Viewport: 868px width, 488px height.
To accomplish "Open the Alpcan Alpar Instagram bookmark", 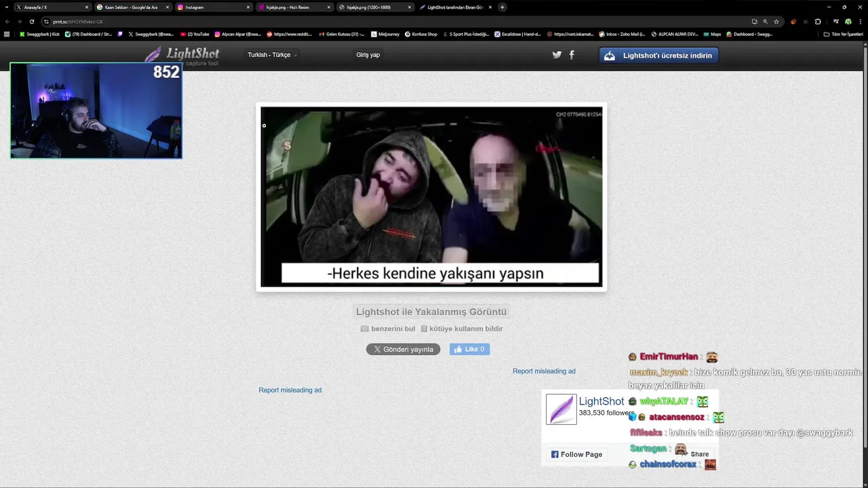I will point(238,34).
